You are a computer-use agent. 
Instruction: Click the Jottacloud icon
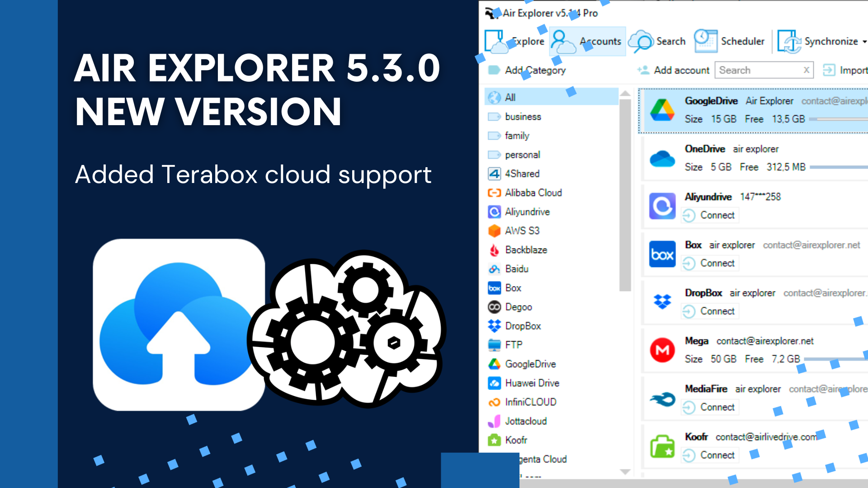pos(495,421)
